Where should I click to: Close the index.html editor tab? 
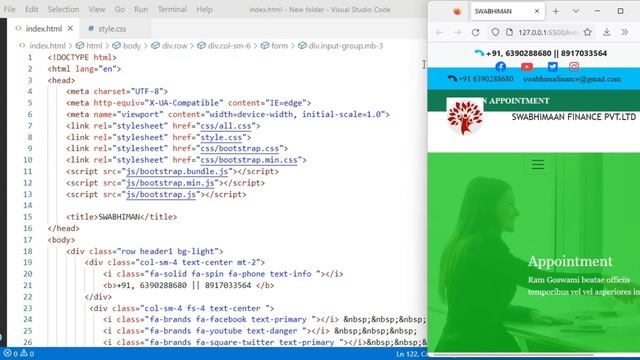coord(70,28)
